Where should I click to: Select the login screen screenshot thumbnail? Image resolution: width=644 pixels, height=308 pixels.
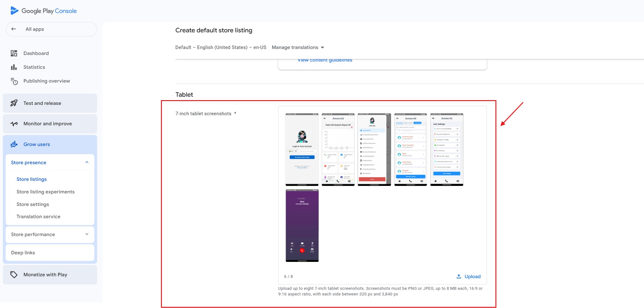click(x=302, y=149)
